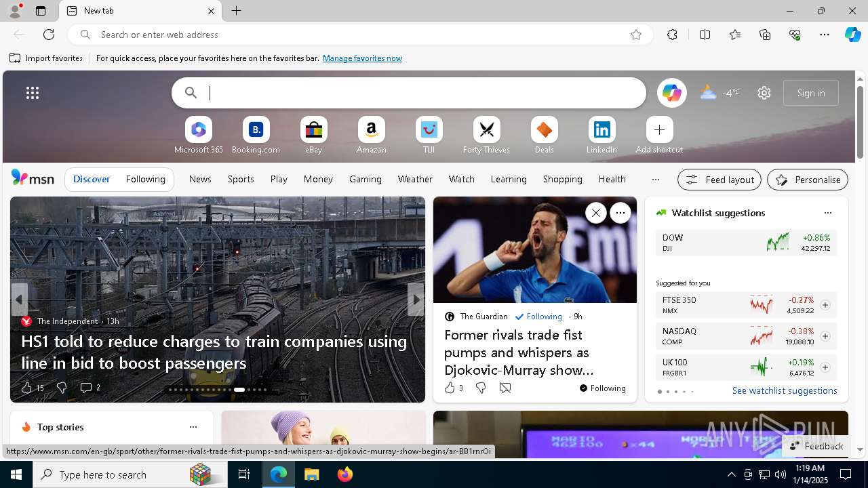Expand more MSN navigation categories
This screenshot has width=868, height=488.
(655, 180)
